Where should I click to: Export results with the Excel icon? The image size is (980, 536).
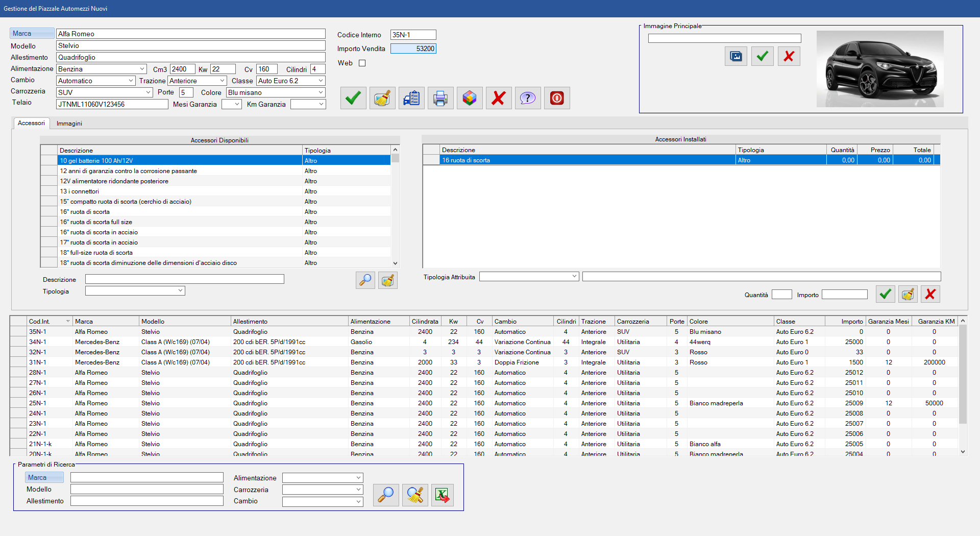coord(442,495)
